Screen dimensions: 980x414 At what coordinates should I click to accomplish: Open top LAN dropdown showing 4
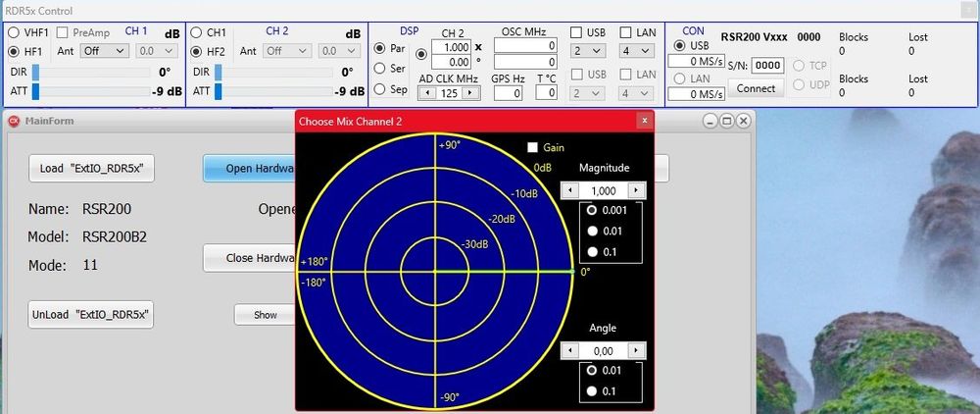(x=637, y=51)
